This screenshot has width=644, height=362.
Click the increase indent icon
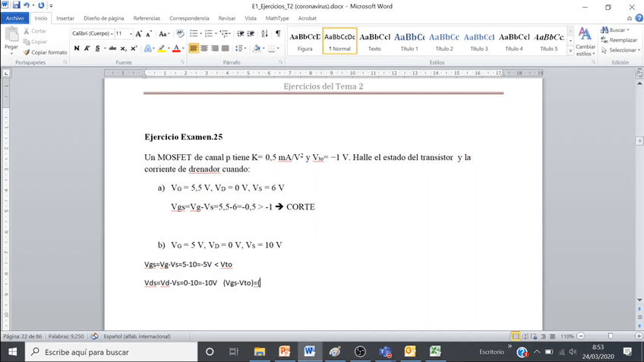point(251,33)
